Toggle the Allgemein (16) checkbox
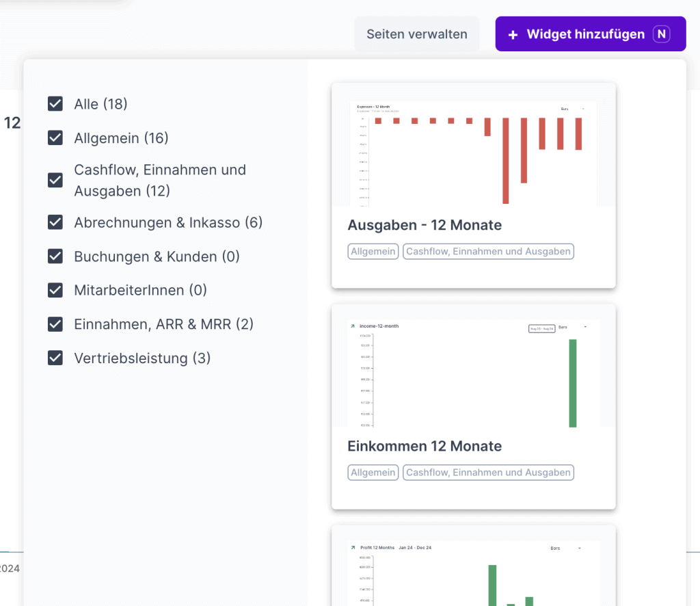The image size is (700, 606). (x=55, y=138)
